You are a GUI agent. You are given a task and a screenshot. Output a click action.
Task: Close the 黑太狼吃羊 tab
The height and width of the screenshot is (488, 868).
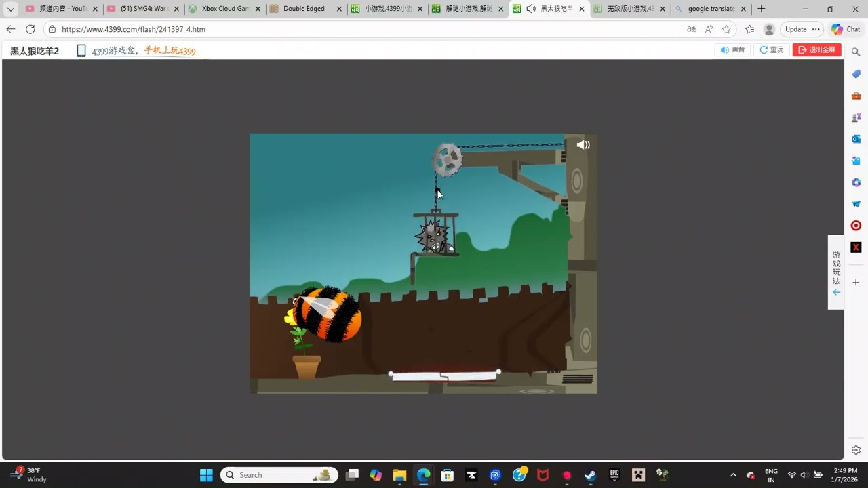coord(582,9)
